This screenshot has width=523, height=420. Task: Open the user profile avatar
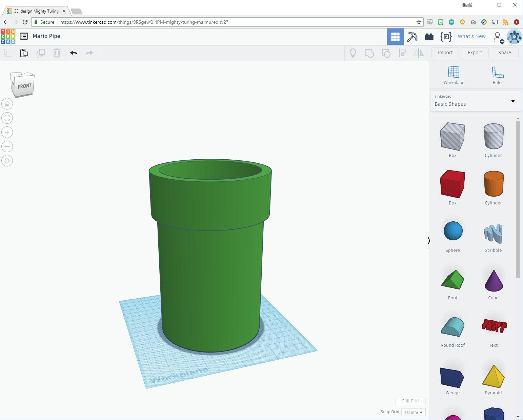click(x=514, y=37)
